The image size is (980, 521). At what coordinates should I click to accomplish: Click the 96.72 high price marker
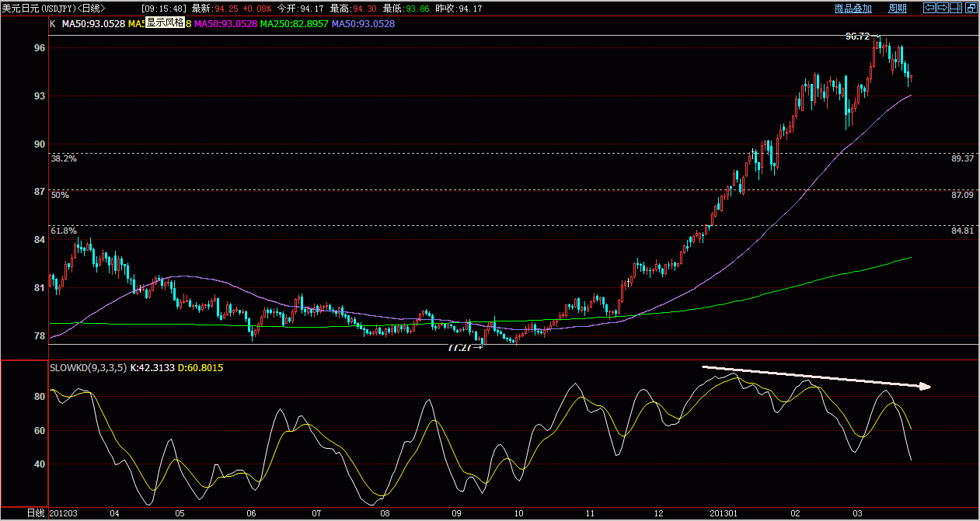(857, 36)
